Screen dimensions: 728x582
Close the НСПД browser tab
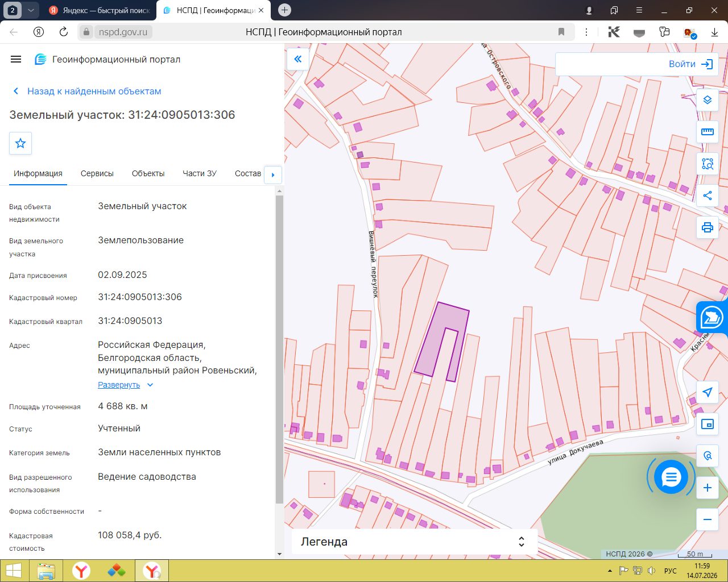coord(261,10)
